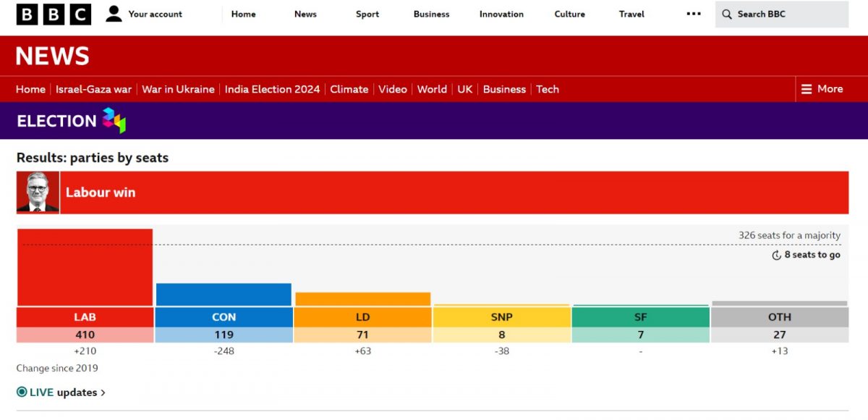
Task: Click the SF party label
Action: pos(640,317)
